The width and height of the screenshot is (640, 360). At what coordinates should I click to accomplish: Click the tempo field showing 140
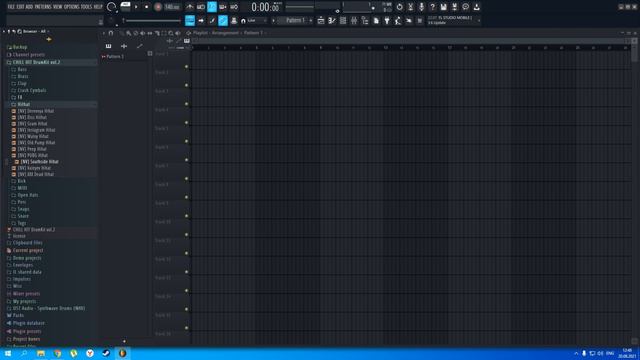172,7
